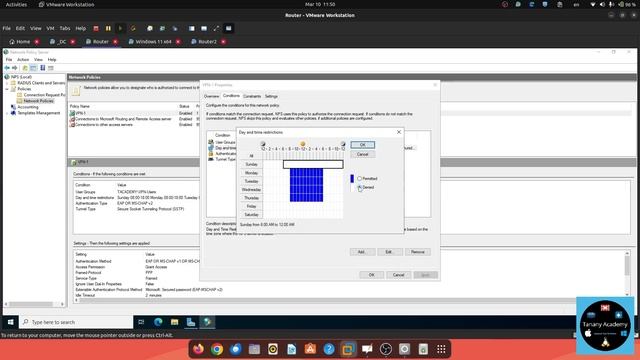Launch Google Chrome from the Ubuntu dock
This screenshot has width=640, height=360.
217,349
